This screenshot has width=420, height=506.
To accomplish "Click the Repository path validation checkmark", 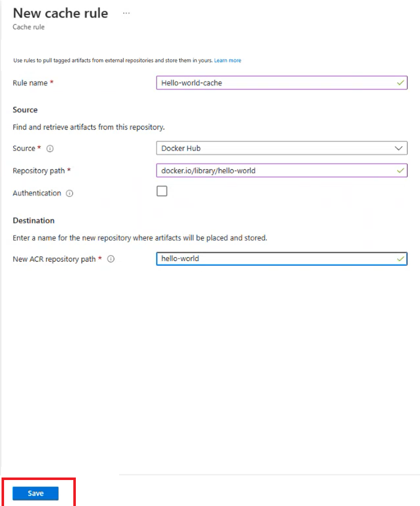I will [x=401, y=171].
